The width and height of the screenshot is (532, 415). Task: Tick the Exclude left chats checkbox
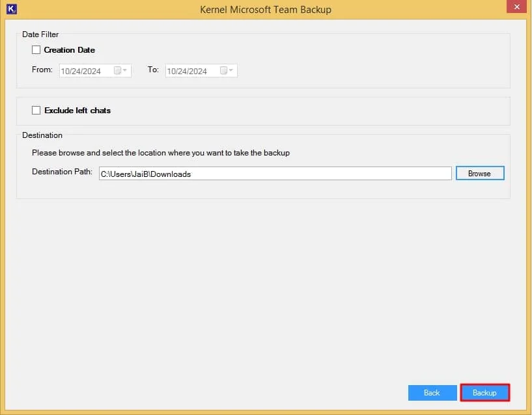(x=36, y=110)
